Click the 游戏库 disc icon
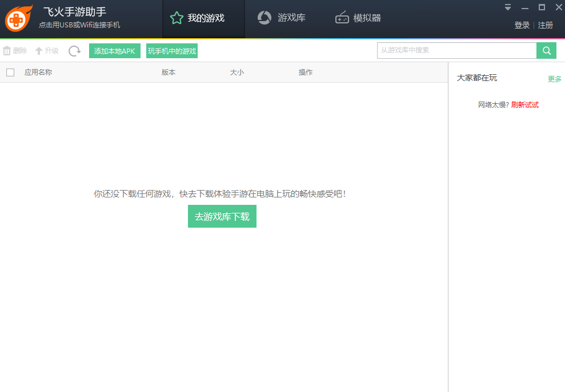The image size is (565, 392). [x=264, y=18]
